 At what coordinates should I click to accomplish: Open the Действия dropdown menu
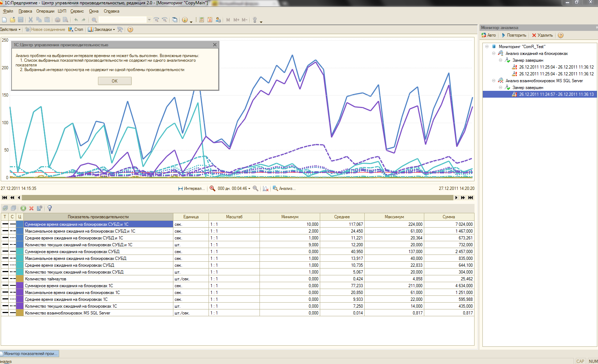point(10,29)
